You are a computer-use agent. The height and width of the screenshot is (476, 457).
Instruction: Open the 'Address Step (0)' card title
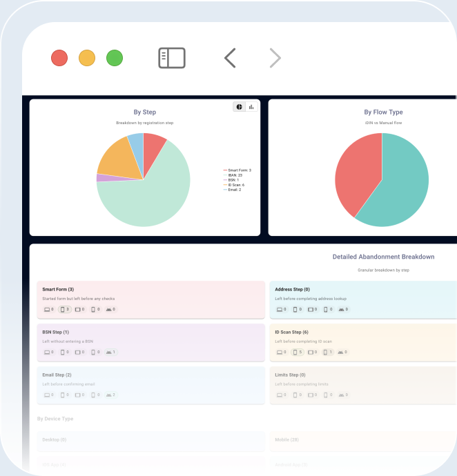coord(292,289)
